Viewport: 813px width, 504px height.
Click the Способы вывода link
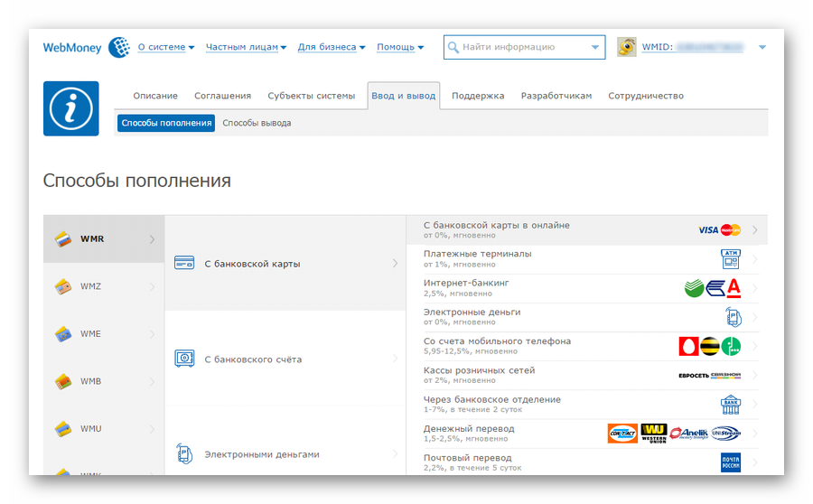pos(257,123)
